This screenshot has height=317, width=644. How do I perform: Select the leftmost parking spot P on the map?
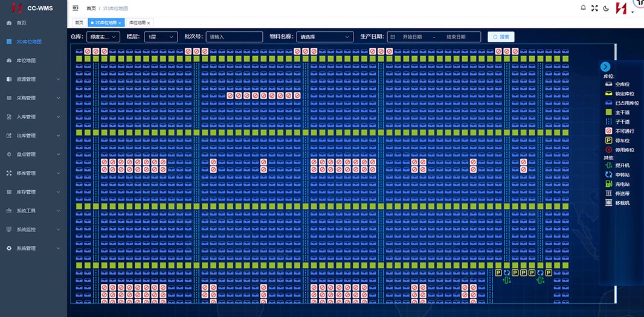point(498,273)
